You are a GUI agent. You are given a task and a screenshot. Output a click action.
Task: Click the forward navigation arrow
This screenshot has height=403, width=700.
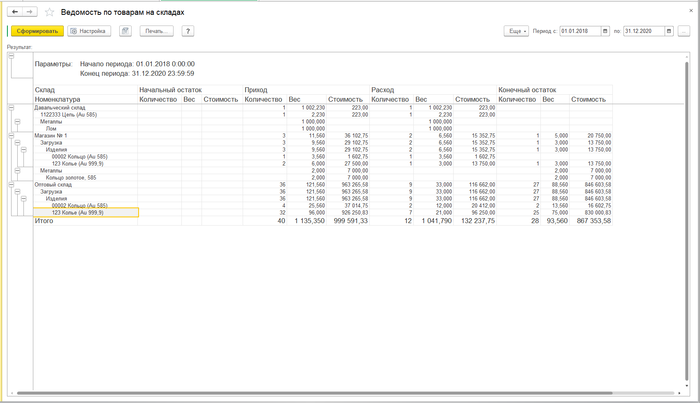[x=28, y=11]
